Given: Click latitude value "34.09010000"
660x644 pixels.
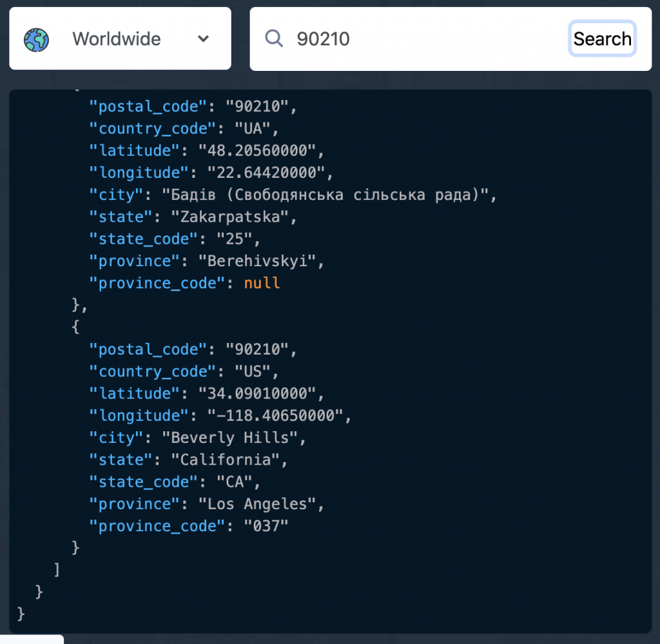Looking at the screenshot, I should 257,393.
